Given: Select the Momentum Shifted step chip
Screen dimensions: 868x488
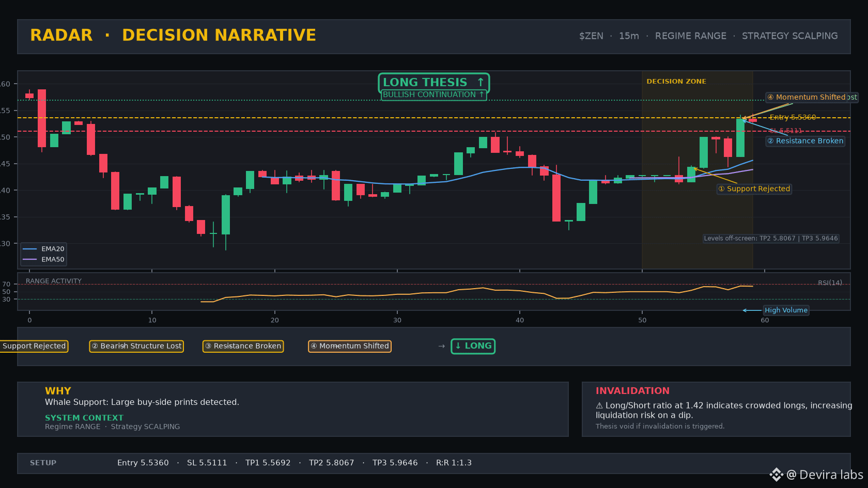Looking at the screenshot, I should (350, 346).
